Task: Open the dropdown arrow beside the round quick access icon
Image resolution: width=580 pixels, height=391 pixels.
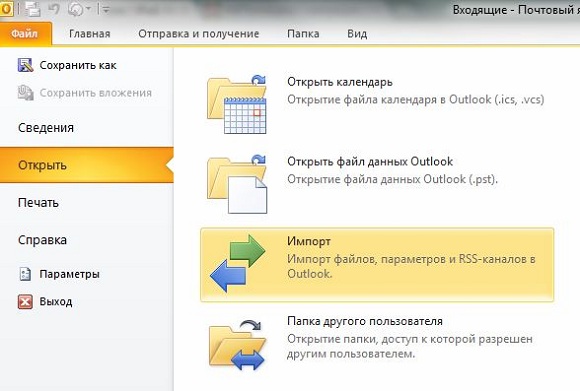Action: click(x=88, y=10)
